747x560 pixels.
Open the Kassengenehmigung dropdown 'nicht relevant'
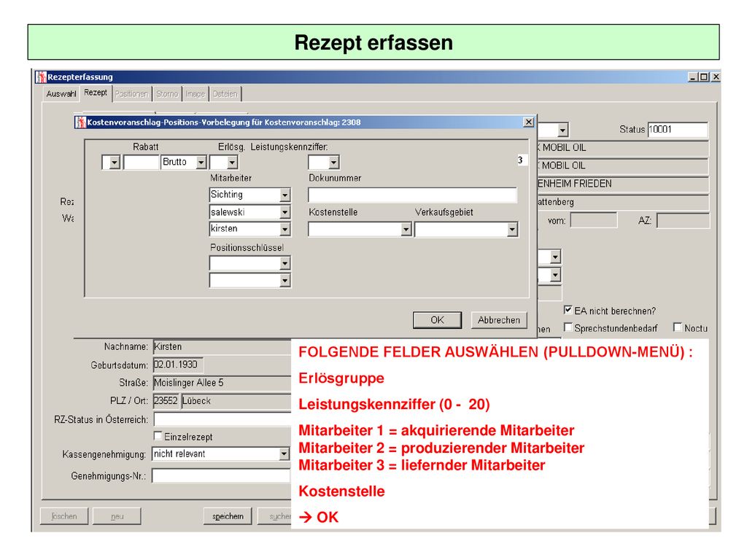(x=284, y=454)
